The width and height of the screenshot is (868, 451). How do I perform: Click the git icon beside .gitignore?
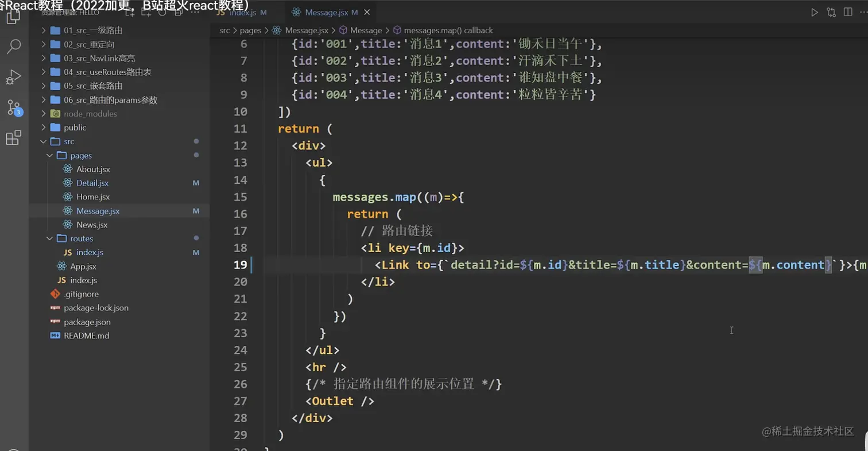55,294
